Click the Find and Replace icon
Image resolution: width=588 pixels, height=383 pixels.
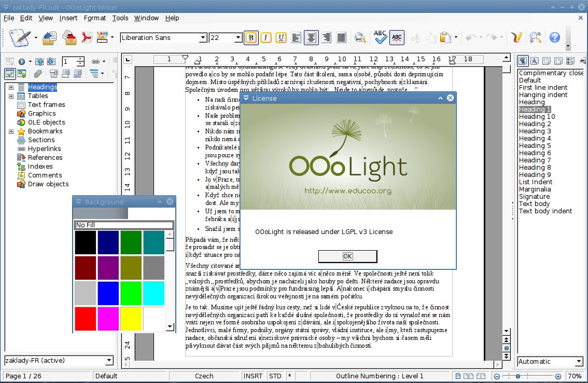pos(535,37)
